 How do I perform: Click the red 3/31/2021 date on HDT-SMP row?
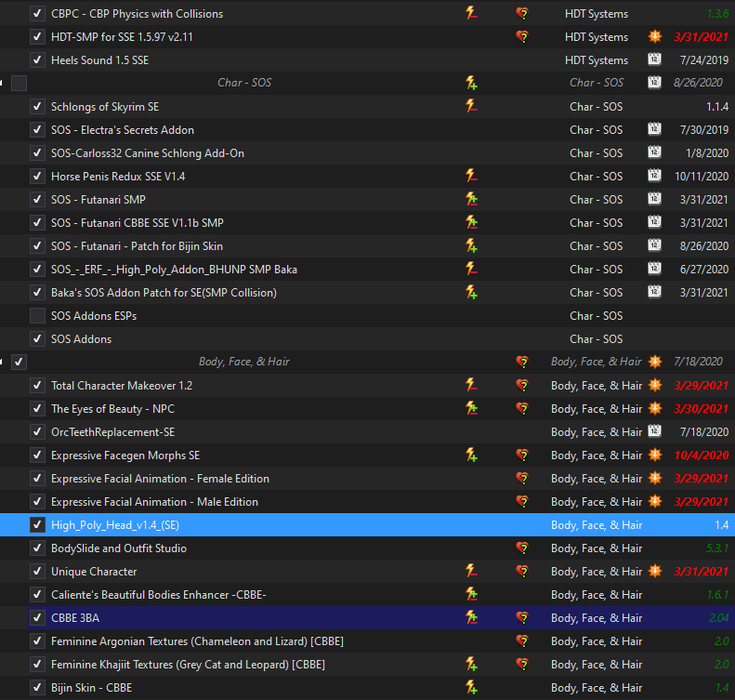tap(701, 36)
